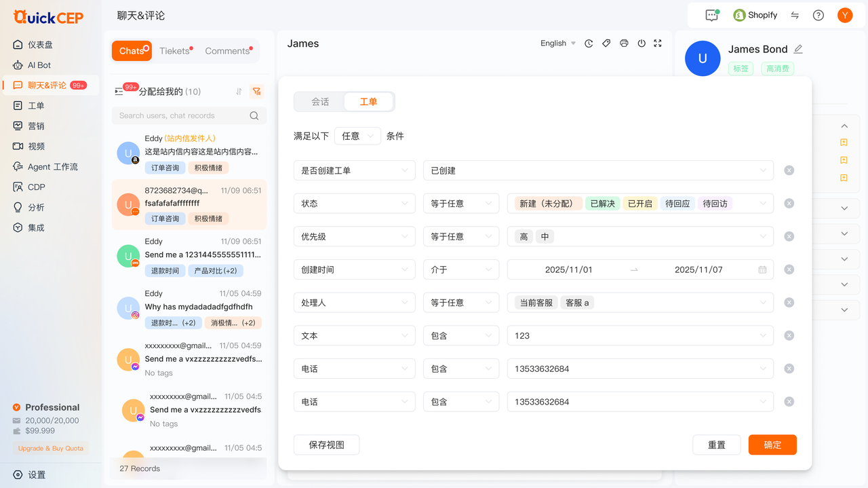Open chat history clock icon
This screenshot has height=488, width=868.
pyautogui.click(x=589, y=43)
